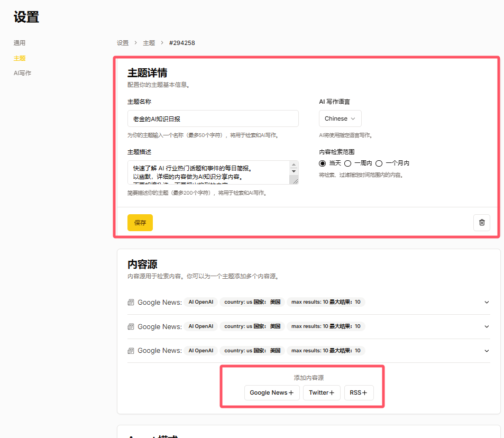Open the AI写作 settings section

(22, 73)
